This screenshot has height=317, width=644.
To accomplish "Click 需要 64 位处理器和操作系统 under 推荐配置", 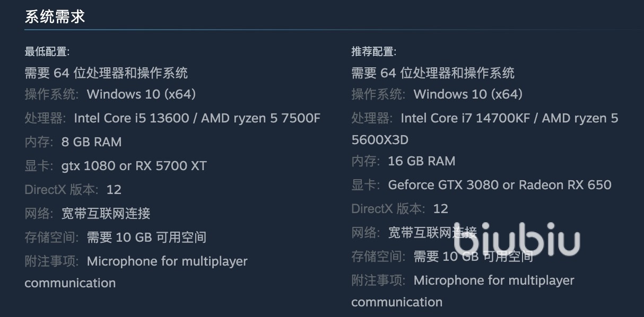I will 433,73.
